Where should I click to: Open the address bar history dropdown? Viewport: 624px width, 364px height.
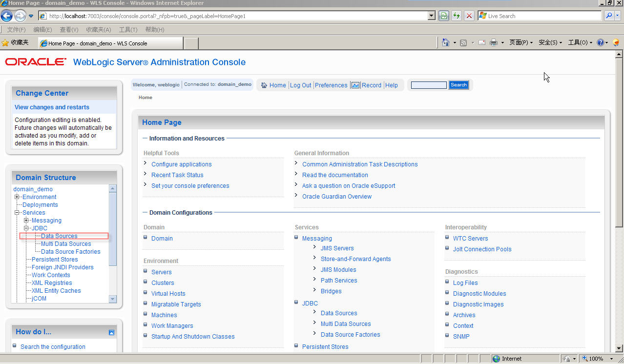click(431, 16)
